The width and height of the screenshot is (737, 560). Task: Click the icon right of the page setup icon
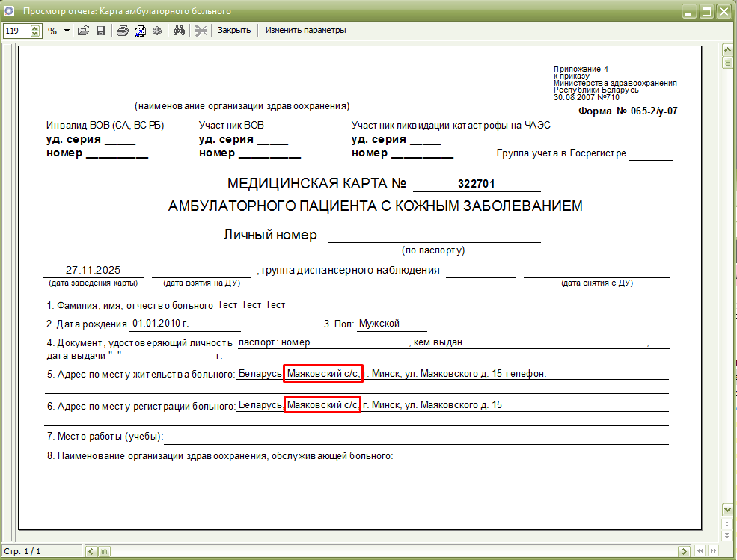pyautogui.click(x=156, y=31)
